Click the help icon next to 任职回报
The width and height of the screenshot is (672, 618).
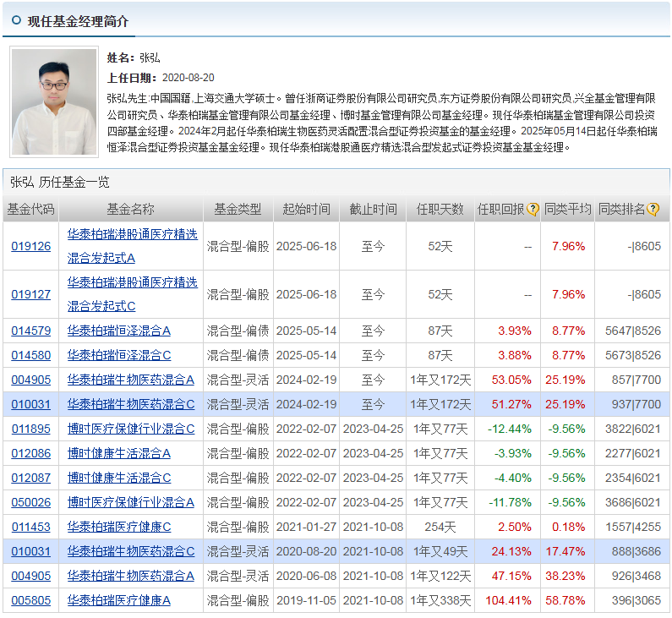533,209
